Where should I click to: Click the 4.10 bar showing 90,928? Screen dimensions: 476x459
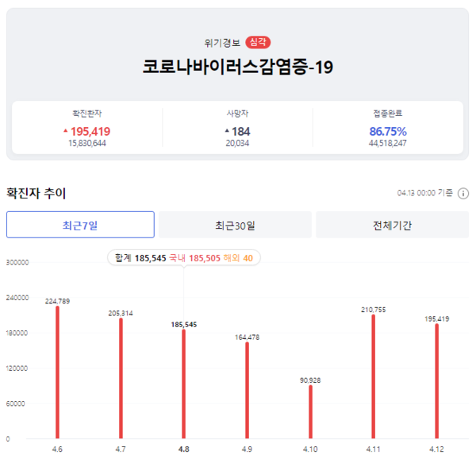point(310,412)
